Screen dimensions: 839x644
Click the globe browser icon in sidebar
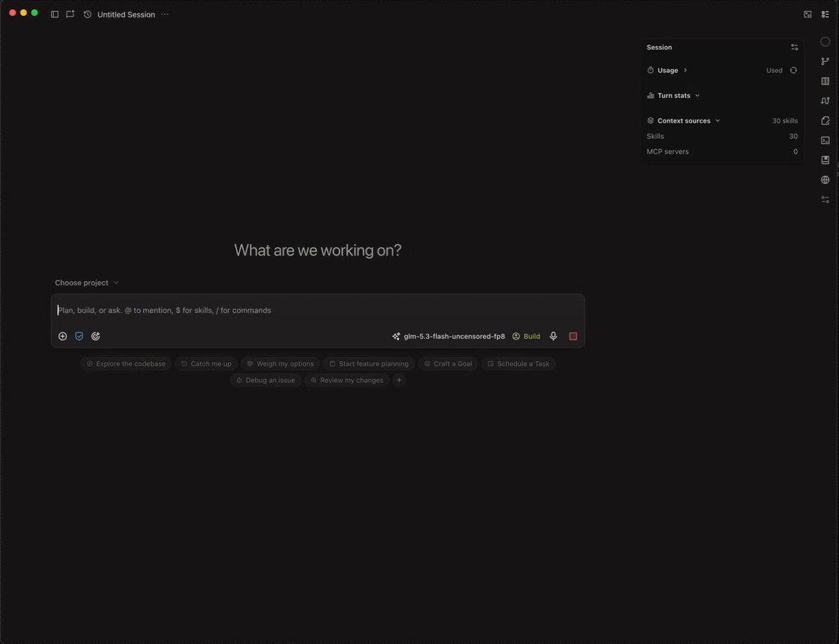pyautogui.click(x=825, y=180)
